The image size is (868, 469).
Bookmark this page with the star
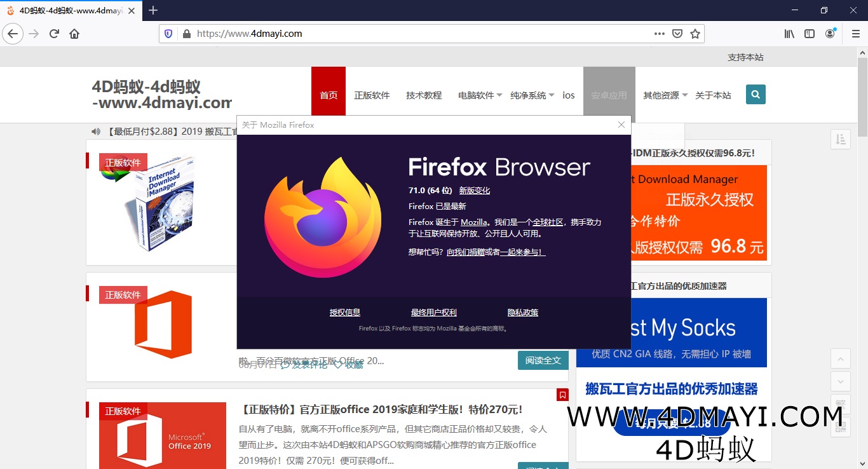(x=695, y=34)
